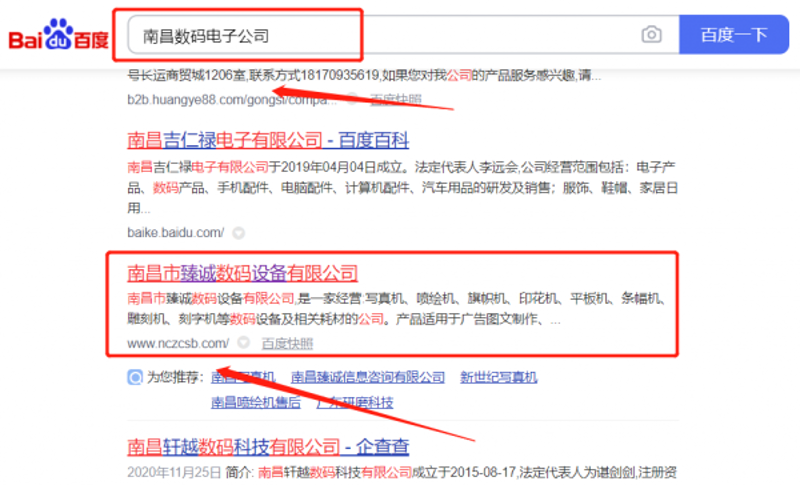Open camera image search icon
Screen dimensions: 800x485
point(652,35)
